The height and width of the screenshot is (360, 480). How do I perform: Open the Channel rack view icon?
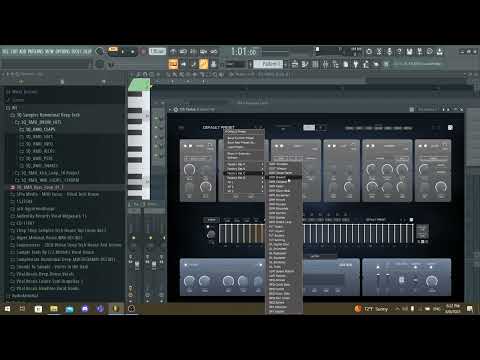[x=315, y=64]
